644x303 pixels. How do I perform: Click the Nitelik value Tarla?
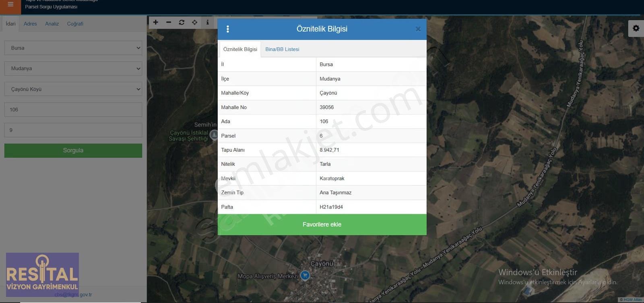(x=325, y=164)
